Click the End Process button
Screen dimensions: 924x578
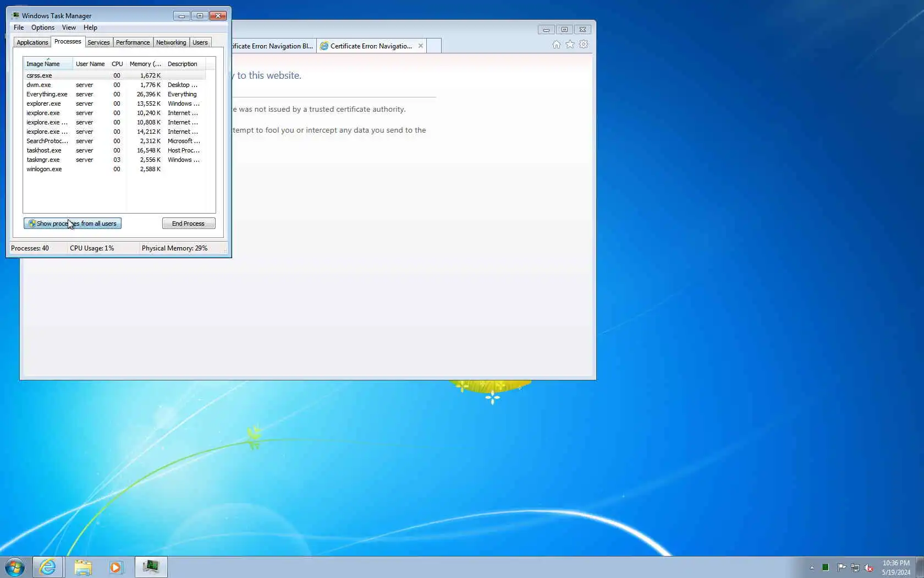click(189, 223)
